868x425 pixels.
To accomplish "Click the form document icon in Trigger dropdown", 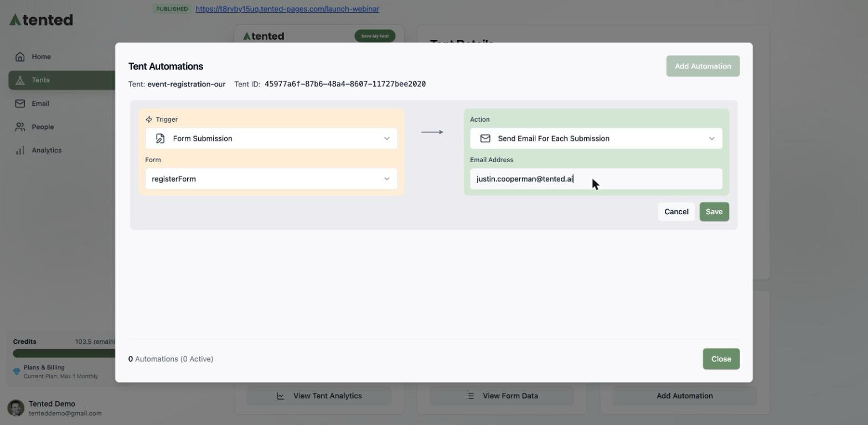I will click(x=160, y=138).
